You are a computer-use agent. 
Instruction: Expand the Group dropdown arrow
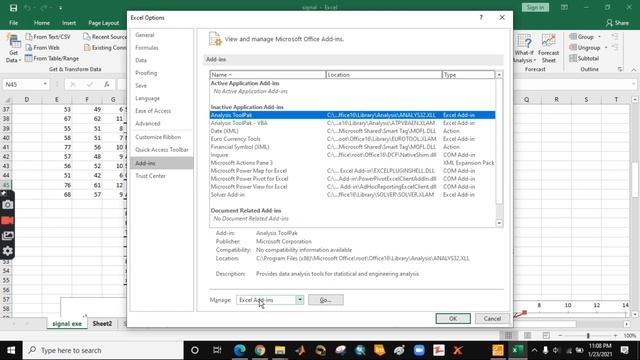tap(599, 37)
